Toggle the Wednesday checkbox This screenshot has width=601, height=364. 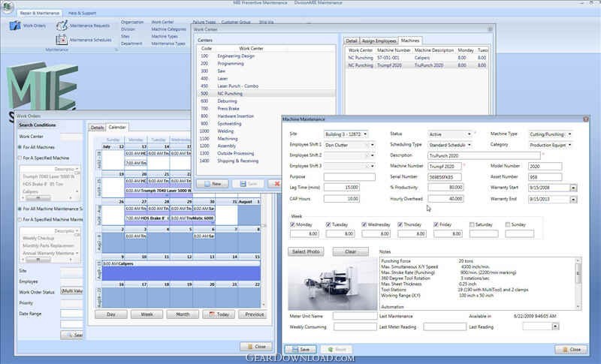coord(364,224)
